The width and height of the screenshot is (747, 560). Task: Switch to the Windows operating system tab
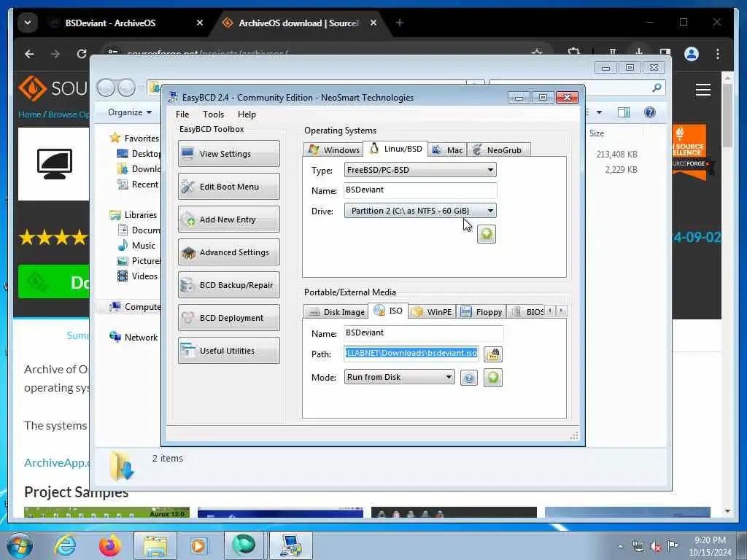click(x=333, y=150)
